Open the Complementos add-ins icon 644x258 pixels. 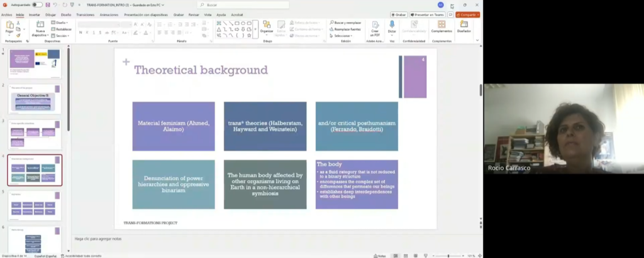[441, 26]
